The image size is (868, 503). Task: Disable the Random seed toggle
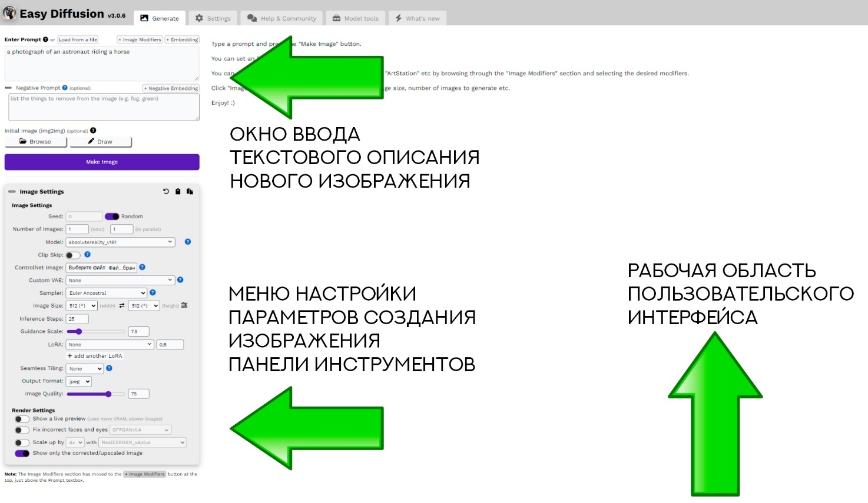[x=112, y=216]
